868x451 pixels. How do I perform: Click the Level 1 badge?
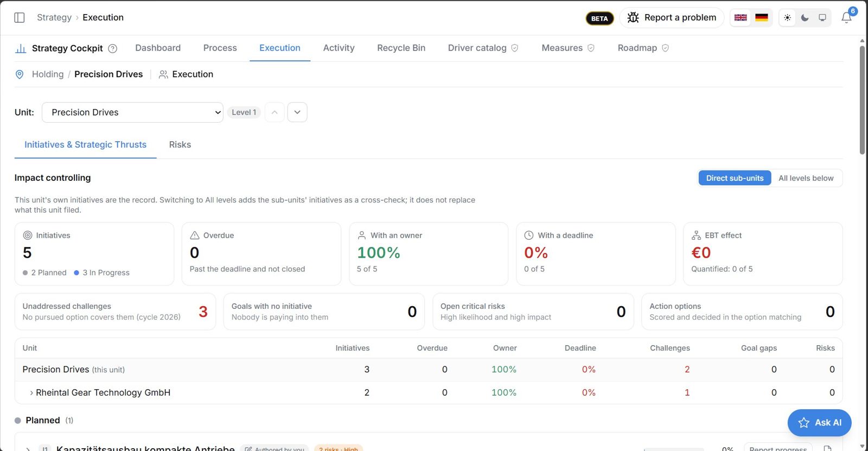click(244, 112)
